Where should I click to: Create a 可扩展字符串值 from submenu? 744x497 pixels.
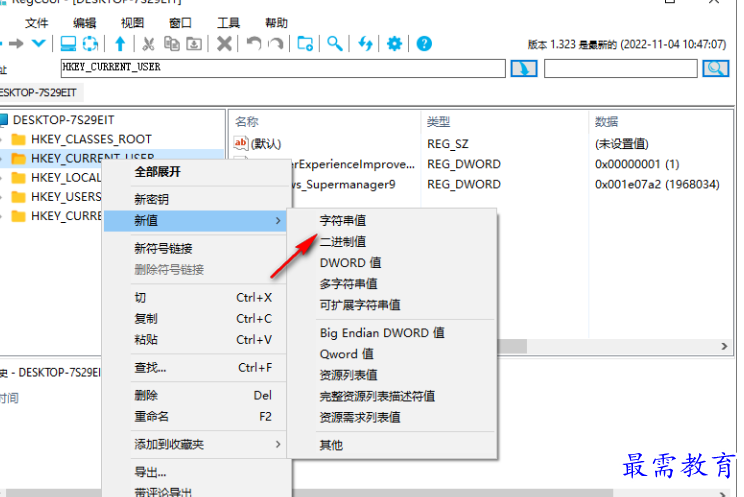pyautogui.click(x=360, y=305)
